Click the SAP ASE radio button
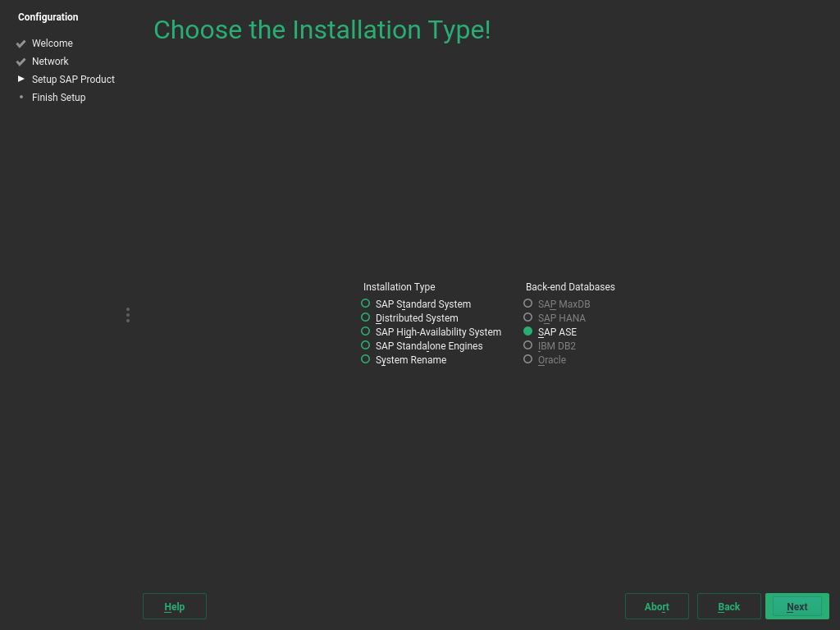 [528, 331]
